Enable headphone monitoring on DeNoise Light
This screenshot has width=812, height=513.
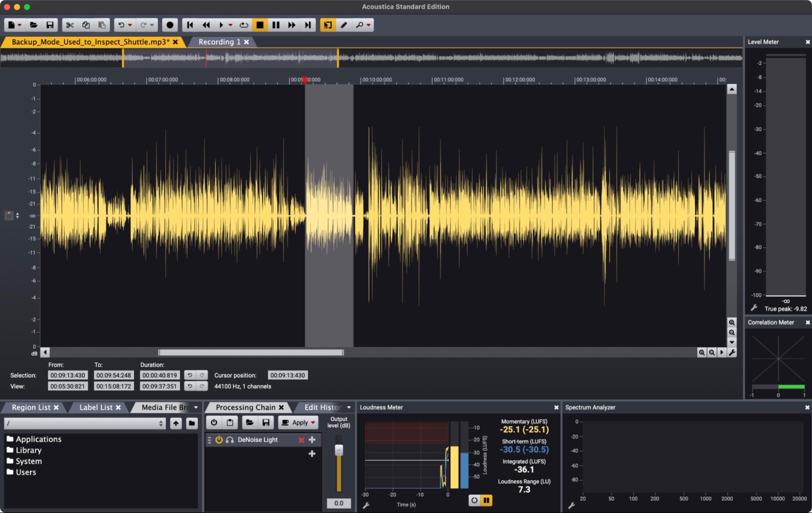coord(229,439)
